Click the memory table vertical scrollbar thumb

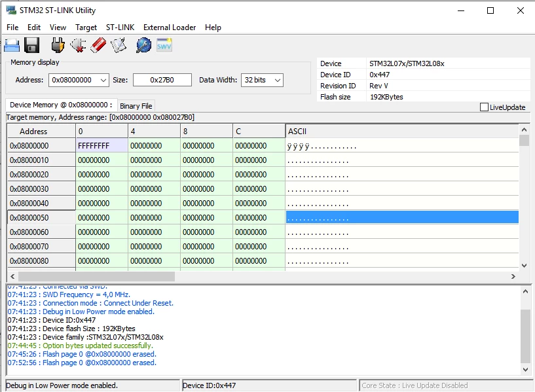(x=524, y=141)
